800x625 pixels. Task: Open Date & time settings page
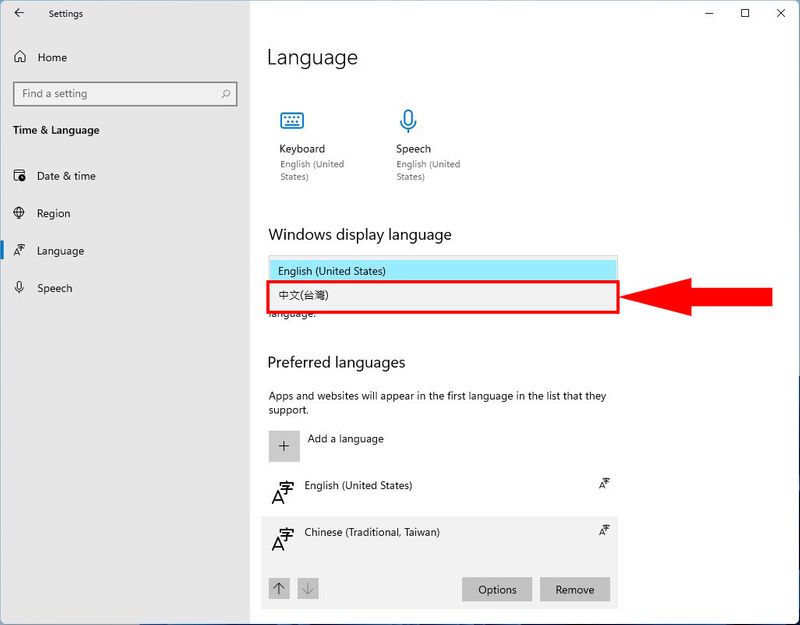pyautogui.click(x=66, y=176)
